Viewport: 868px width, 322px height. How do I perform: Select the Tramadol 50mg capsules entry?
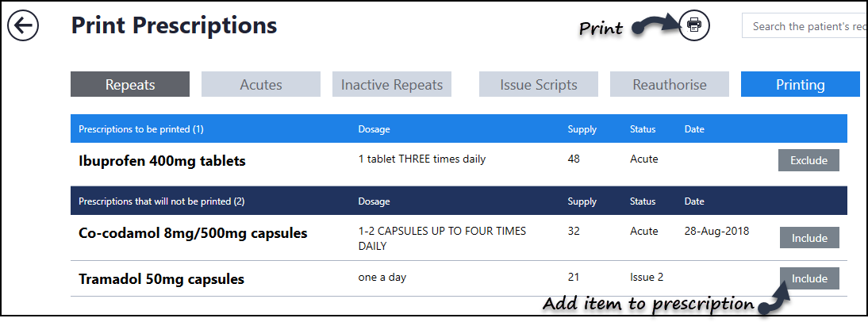click(161, 279)
